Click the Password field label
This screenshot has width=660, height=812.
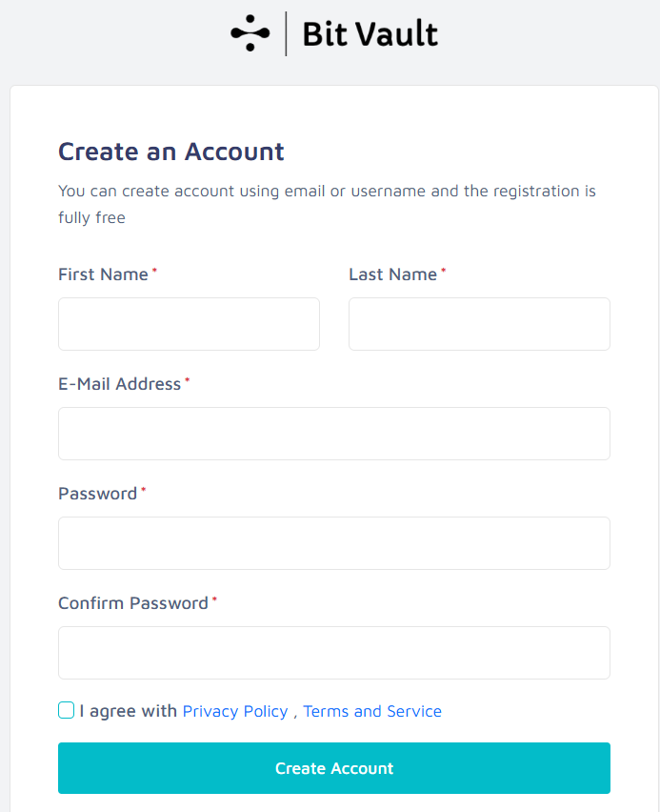coord(97,494)
